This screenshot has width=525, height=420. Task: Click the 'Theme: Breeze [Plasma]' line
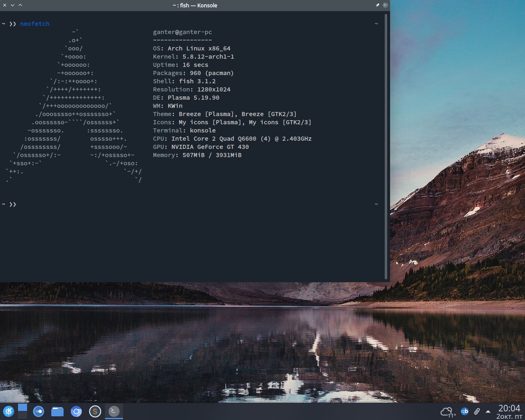(x=225, y=114)
